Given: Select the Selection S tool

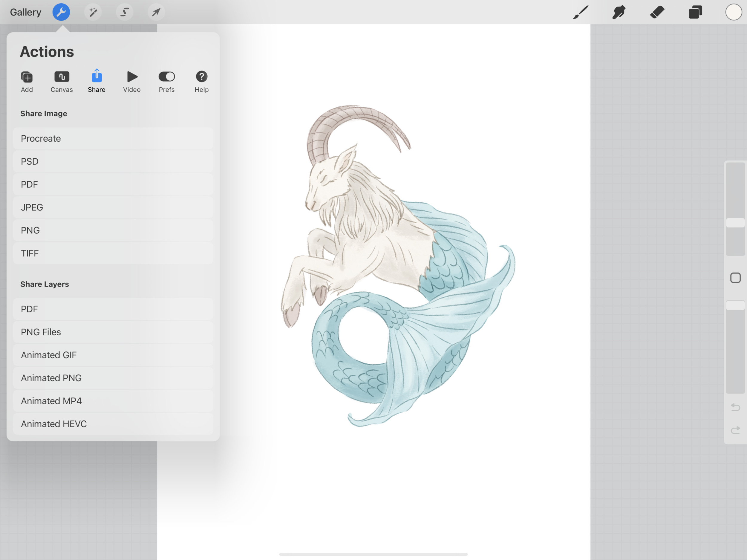Looking at the screenshot, I should 125,12.
